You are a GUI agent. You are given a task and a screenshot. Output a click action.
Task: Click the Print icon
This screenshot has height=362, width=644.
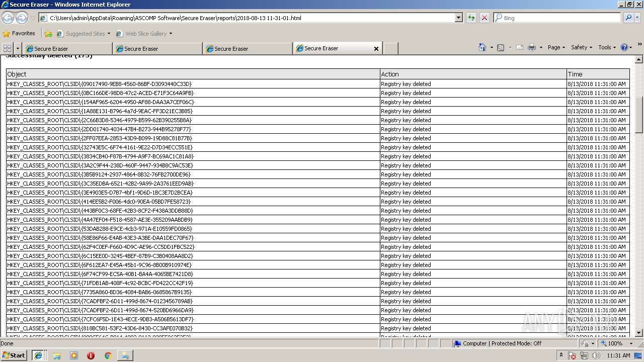tap(532, 47)
